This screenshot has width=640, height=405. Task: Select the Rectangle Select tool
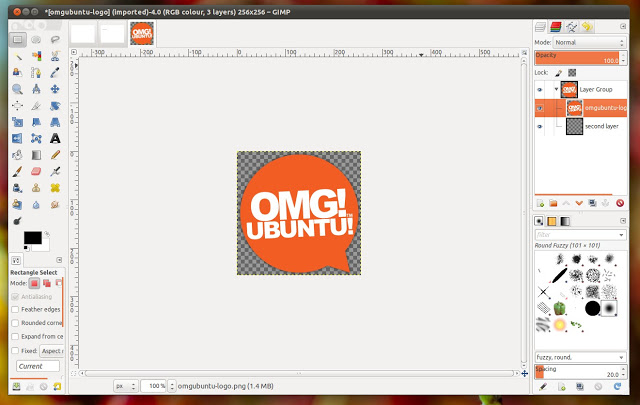pyautogui.click(x=18, y=40)
